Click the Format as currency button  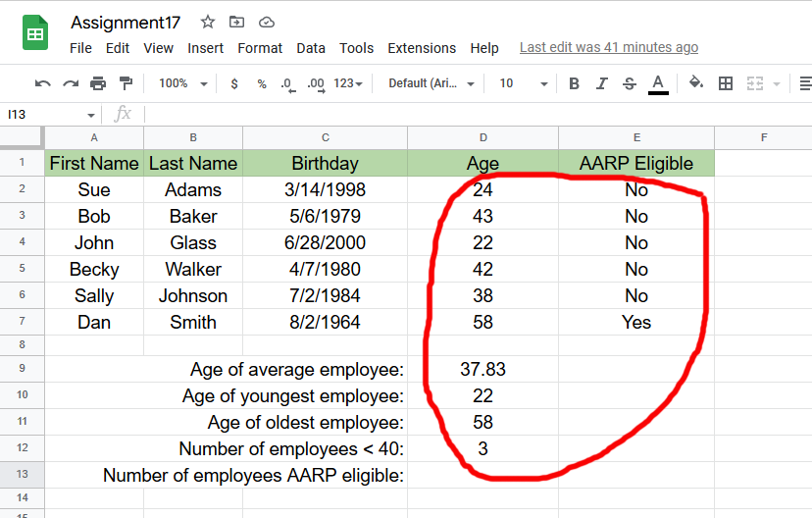pos(233,83)
